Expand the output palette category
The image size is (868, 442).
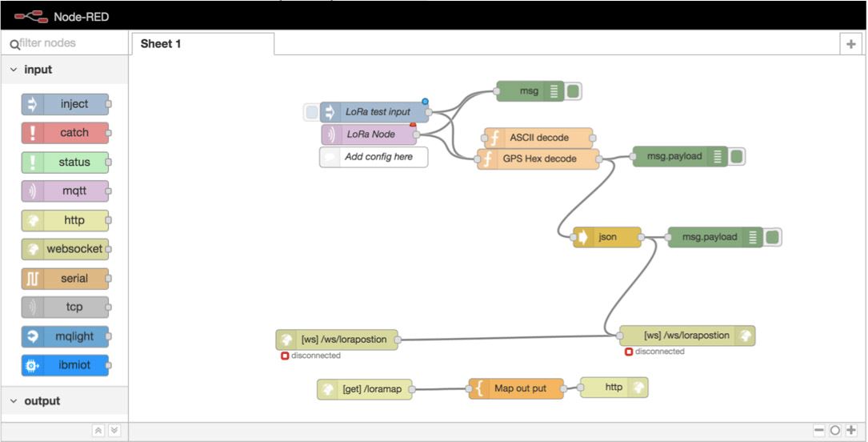coord(14,401)
